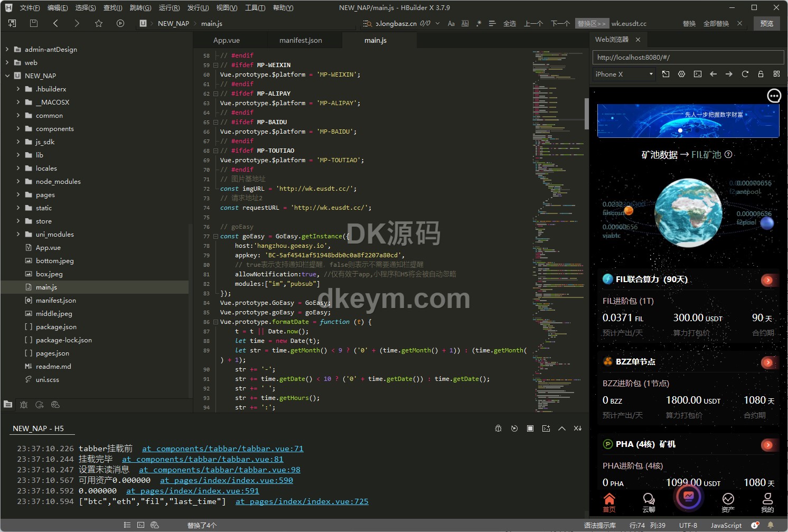The height and width of the screenshot is (532, 788).
Task: Click the Run play icon in toolbar
Action: 120,23
